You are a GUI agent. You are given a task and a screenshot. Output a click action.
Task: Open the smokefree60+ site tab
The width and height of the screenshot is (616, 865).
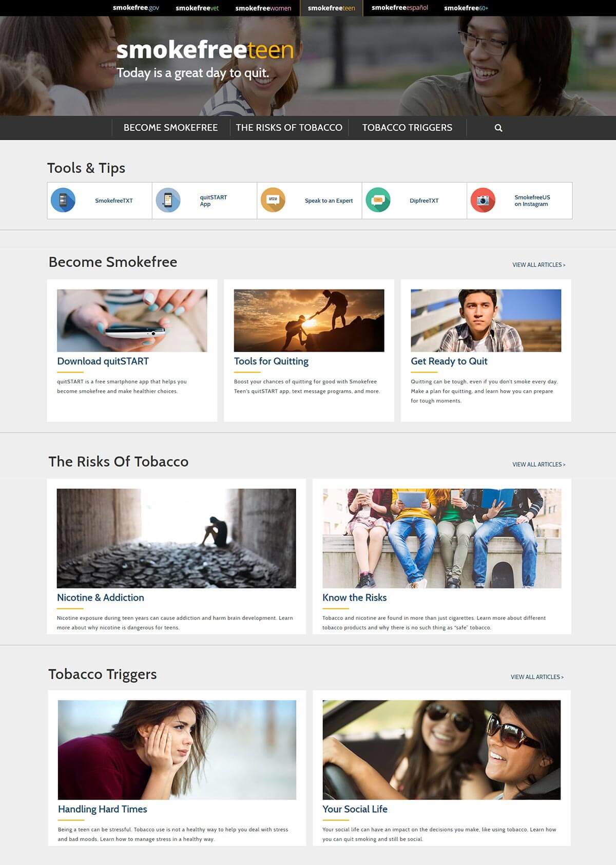[466, 8]
